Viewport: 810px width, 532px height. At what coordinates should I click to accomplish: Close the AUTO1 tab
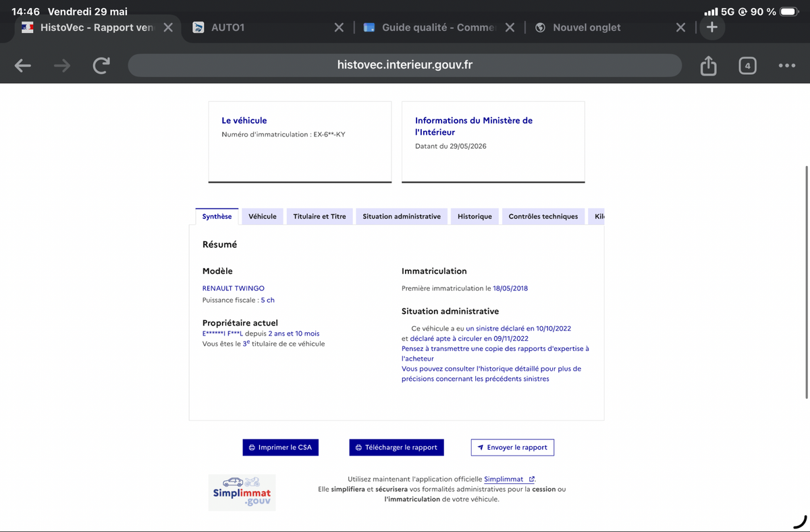click(339, 28)
